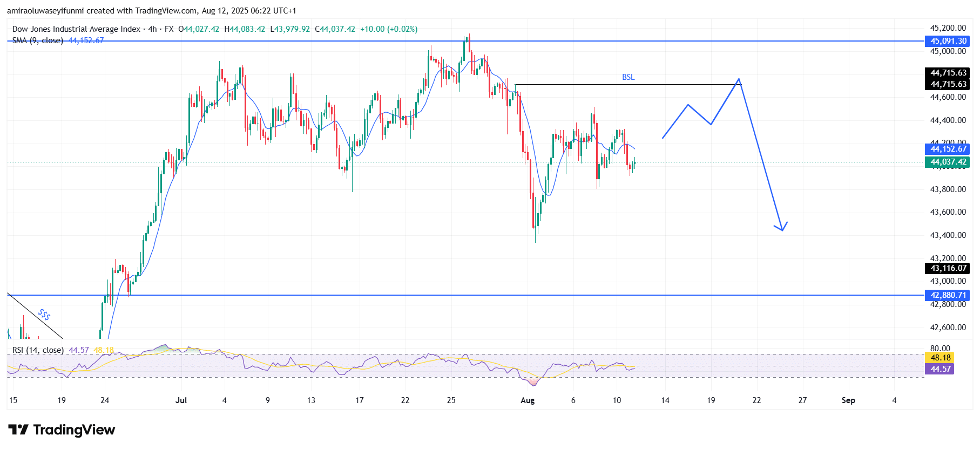The height and width of the screenshot is (450, 980).
Task: Click the Aug date on time axis
Action: (x=528, y=400)
